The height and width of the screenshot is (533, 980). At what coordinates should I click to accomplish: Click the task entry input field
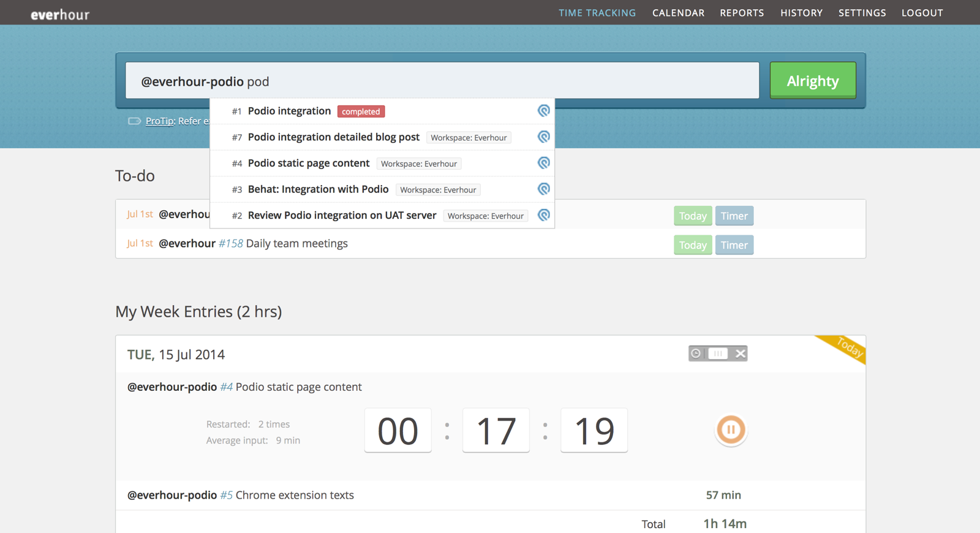pyautogui.click(x=442, y=80)
